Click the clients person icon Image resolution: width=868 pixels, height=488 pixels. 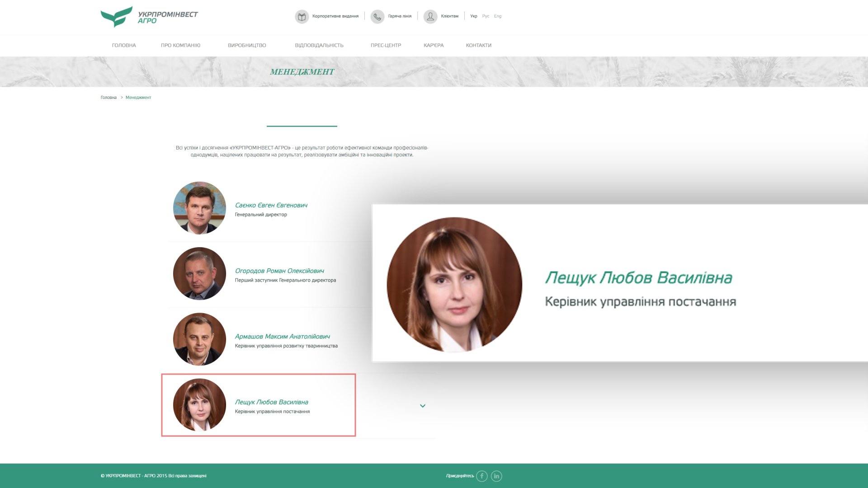pos(430,17)
